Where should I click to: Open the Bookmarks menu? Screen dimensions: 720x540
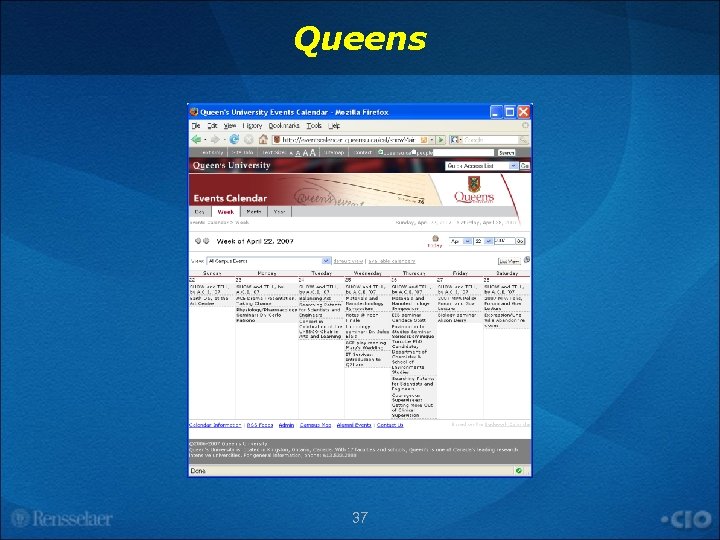(x=284, y=125)
